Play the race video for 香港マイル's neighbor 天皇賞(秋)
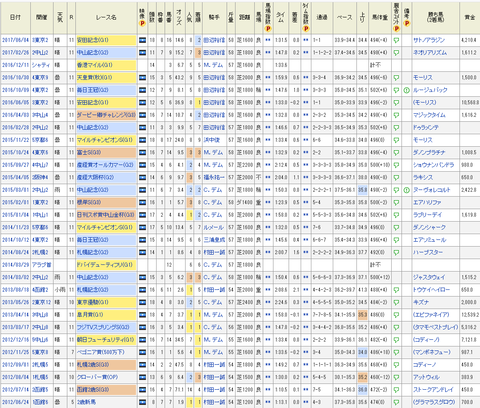Image resolution: width=480 pixels, height=408 pixels. point(142,78)
